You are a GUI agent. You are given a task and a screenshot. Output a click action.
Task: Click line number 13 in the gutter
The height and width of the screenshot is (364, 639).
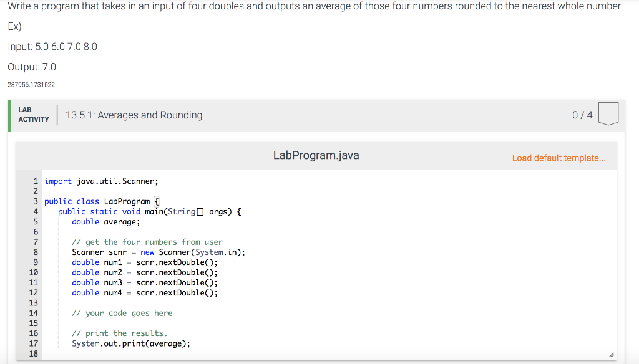coord(34,303)
